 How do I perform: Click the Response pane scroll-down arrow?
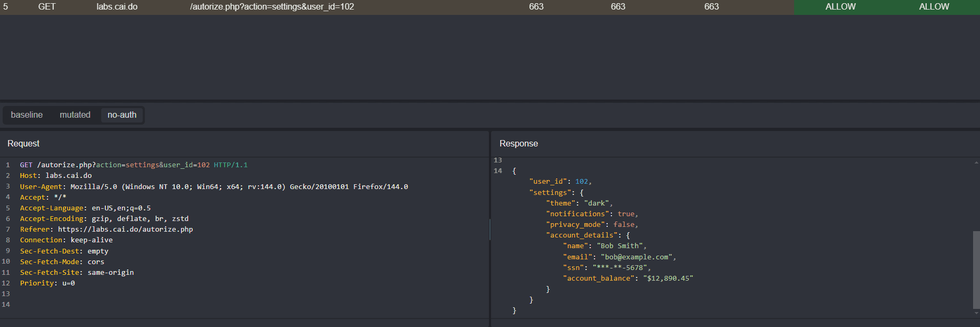(976, 313)
